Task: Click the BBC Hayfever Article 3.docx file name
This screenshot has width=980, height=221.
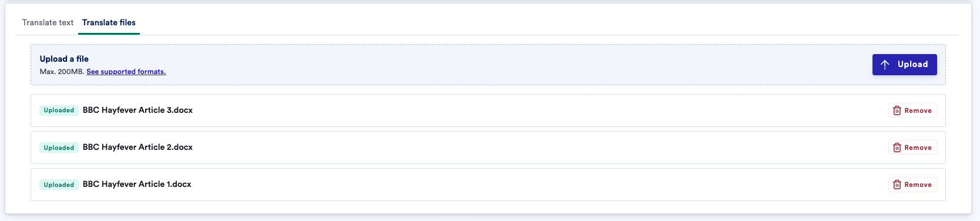Action: (137, 110)
